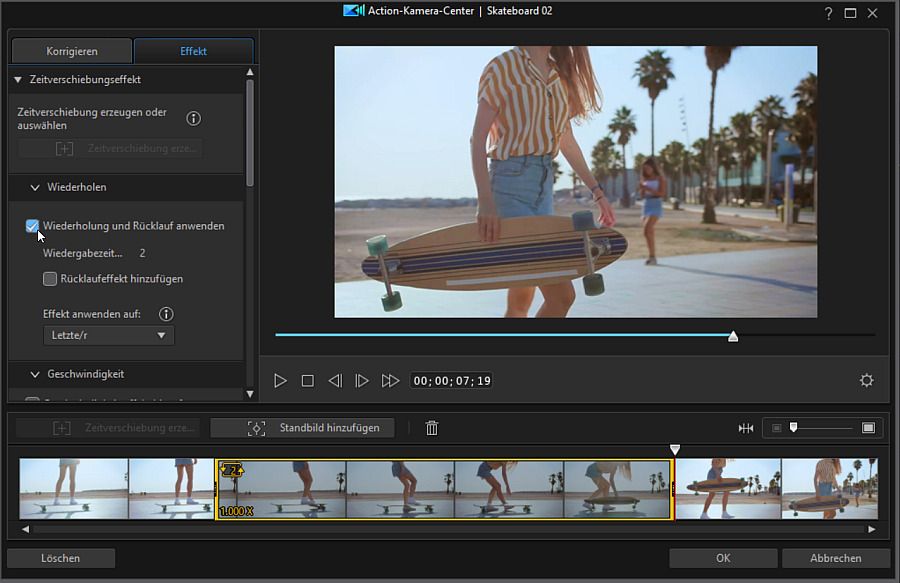Image resolution: width=900 pixels, height=583 pixels.
Task: Open the help question mark icon
Action: tap(828, 13)
